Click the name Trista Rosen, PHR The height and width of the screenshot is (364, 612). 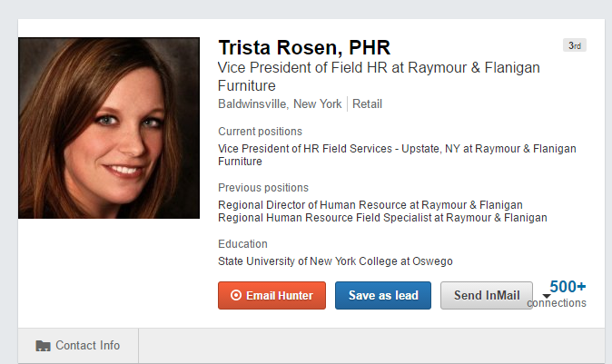pyautogui.click(x=304, y=47)
